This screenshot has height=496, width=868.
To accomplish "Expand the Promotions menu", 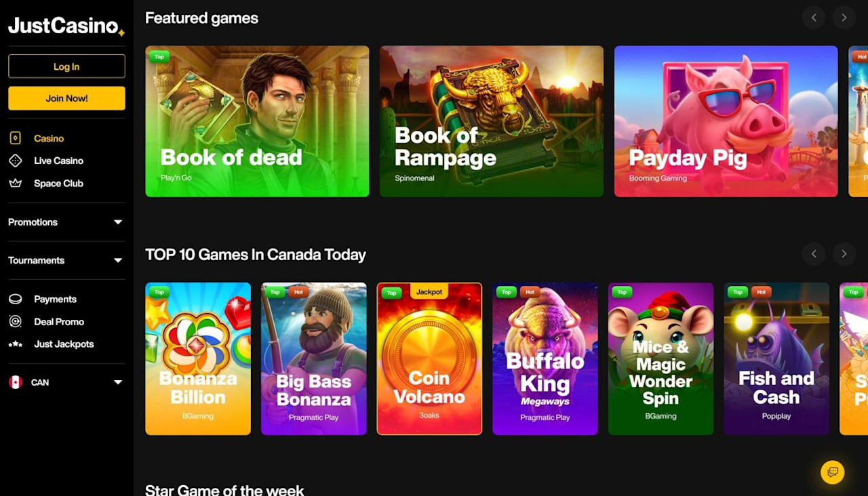I will click(x=66, y=222).
